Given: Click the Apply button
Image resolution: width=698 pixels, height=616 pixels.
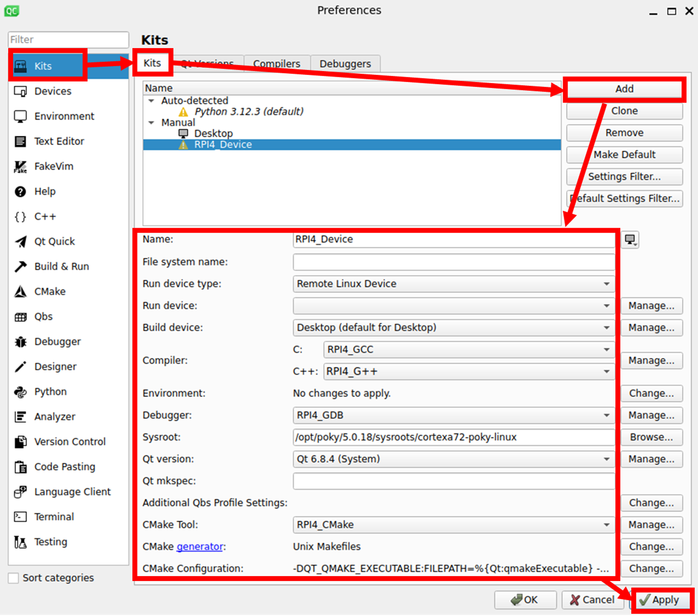Looking at the screenshot, I should (x=660, y=600).
